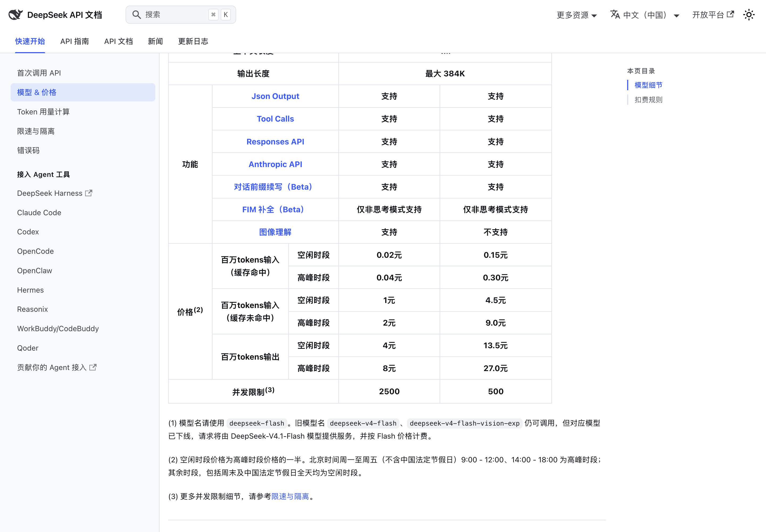Open Hermes sidebar entry
Screen dimensions: 766x532
point(83,290)
